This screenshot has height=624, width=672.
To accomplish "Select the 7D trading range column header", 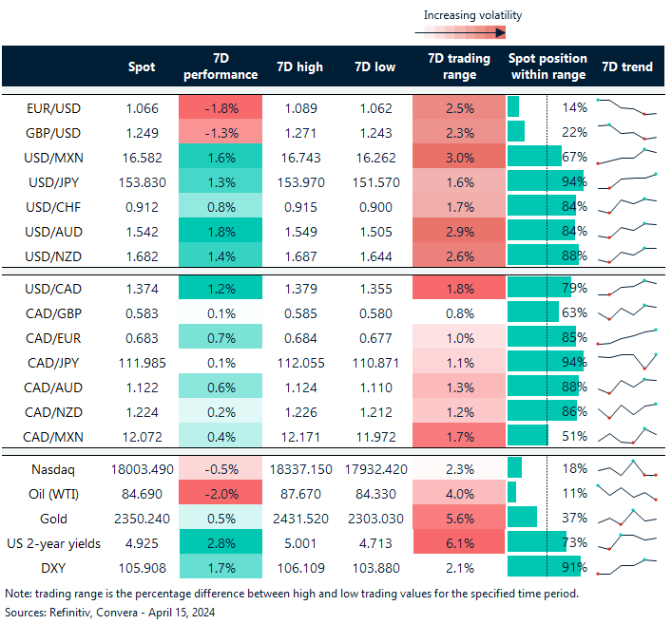I will coord(459,66).
